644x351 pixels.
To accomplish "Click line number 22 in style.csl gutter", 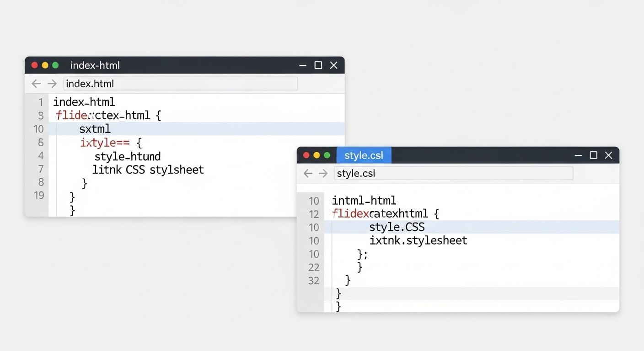I will point(314,267).
